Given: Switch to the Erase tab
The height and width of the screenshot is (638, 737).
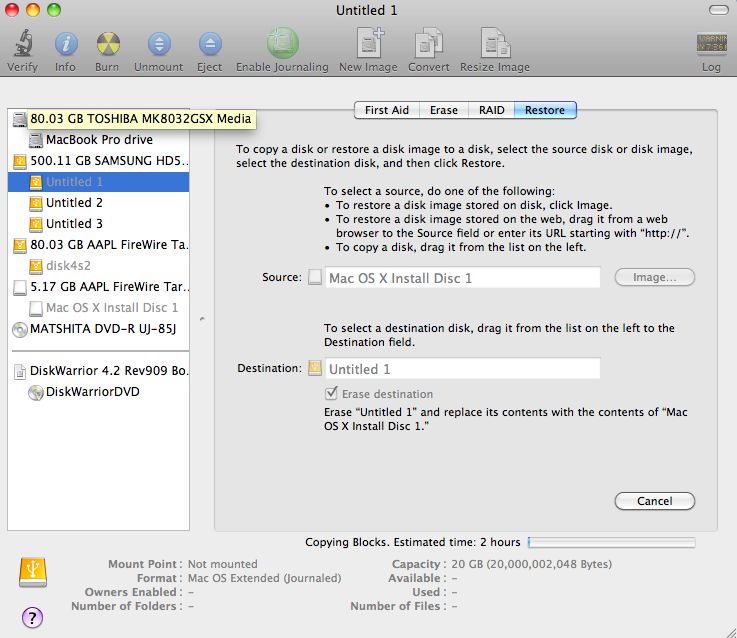Looking at the screenshot, I should pyautogui.click(x=444, y=110).
